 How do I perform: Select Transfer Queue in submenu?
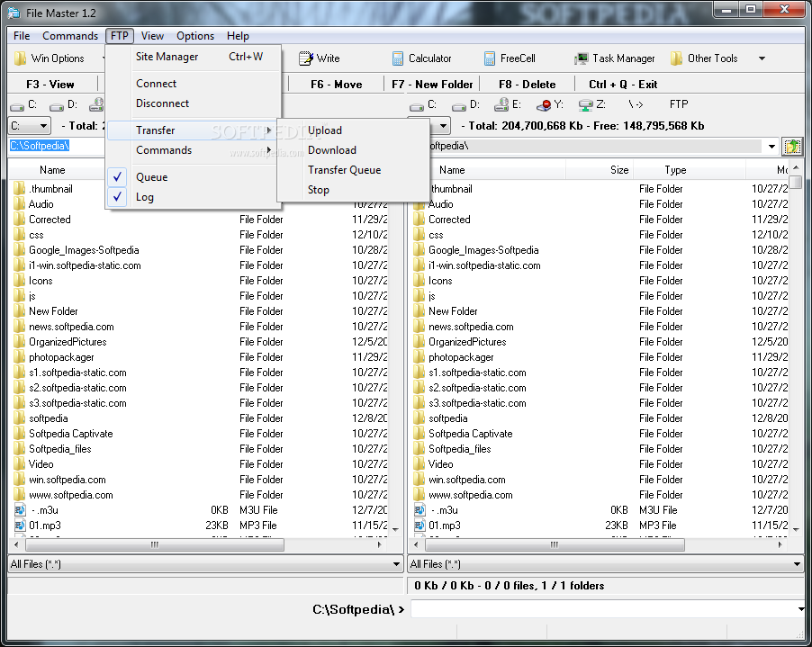tap(353, 170)
